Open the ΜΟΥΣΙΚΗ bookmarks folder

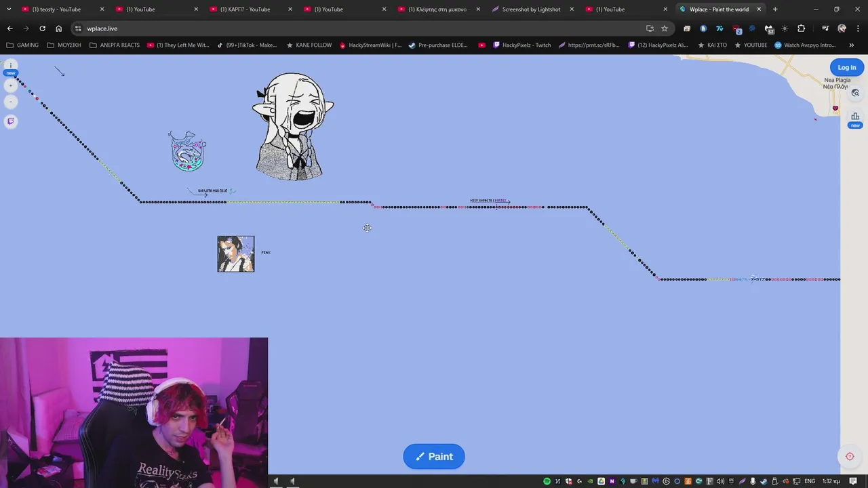tap(64, 45)
